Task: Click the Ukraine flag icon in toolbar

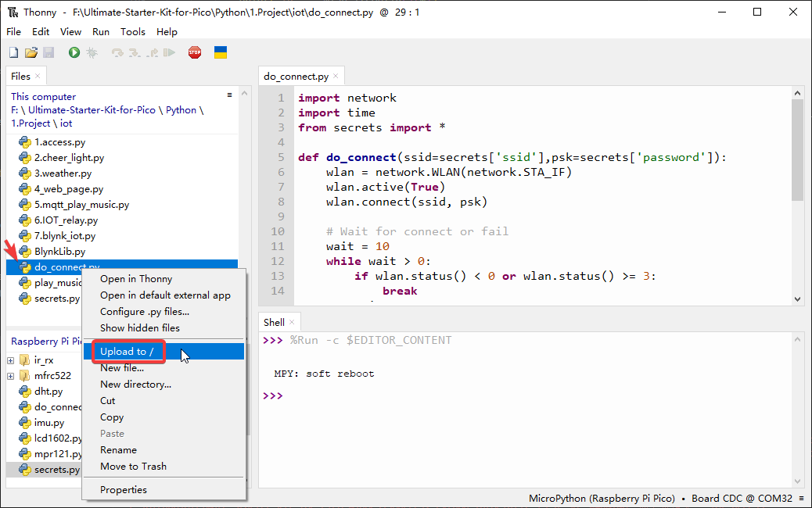Action: pyautogui.click(x=221, y=52)
